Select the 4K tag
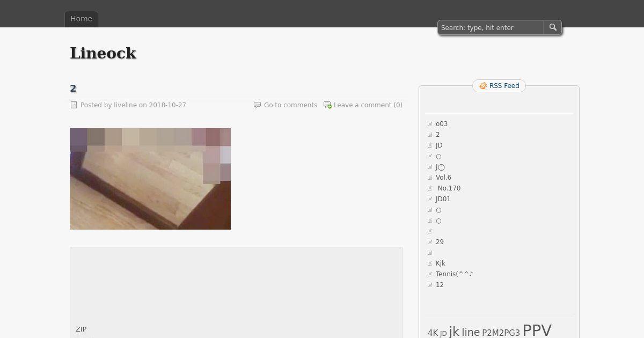The width and height of the screenshot is (644, 338). tap(433, 333)
